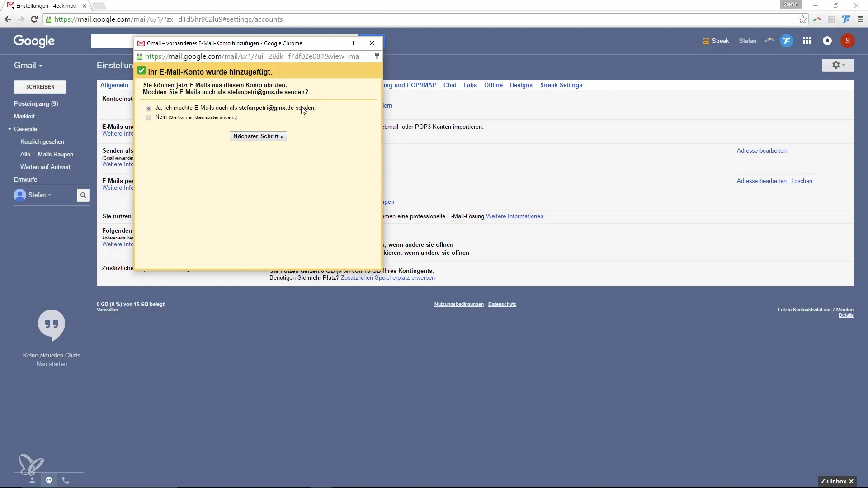Image resolution: width=868 pixels, height=488 pixels.
Task: Open Datenschutz link
Action: (502, 305)
